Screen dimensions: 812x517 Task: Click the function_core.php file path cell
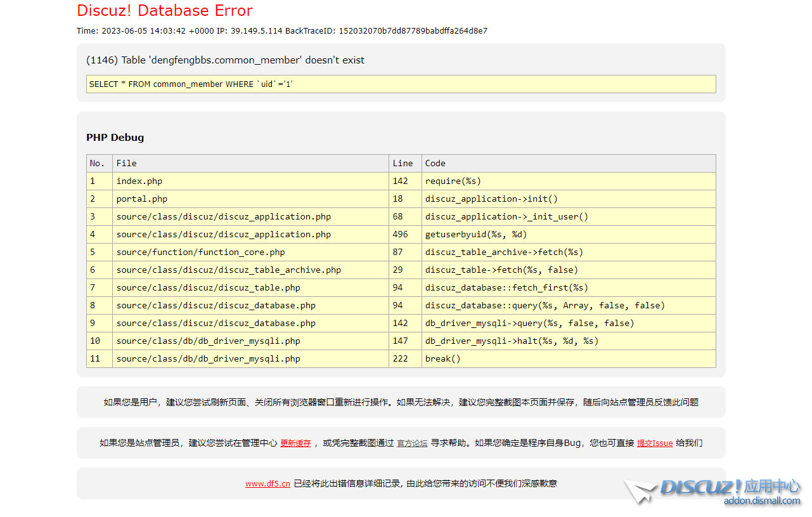[x=200, y=252]
